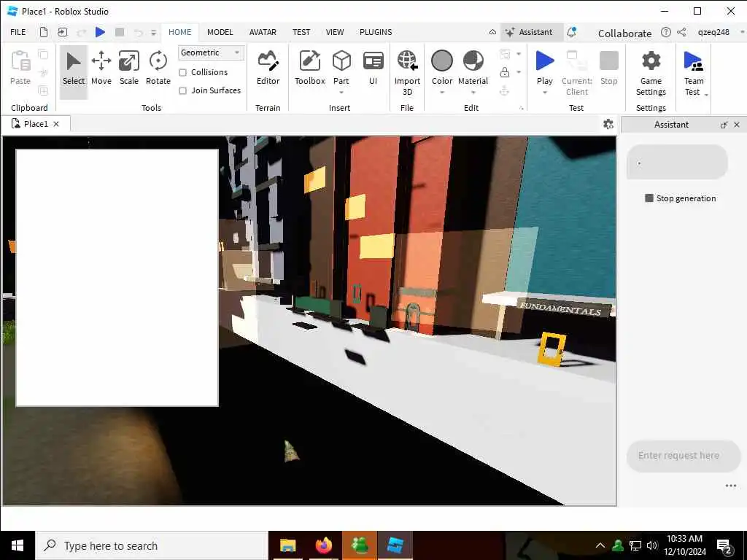Enable the Join Surfaces checkbox
Image resolution: width=747 pixels, height=560 pixels.
pos(182,90)
